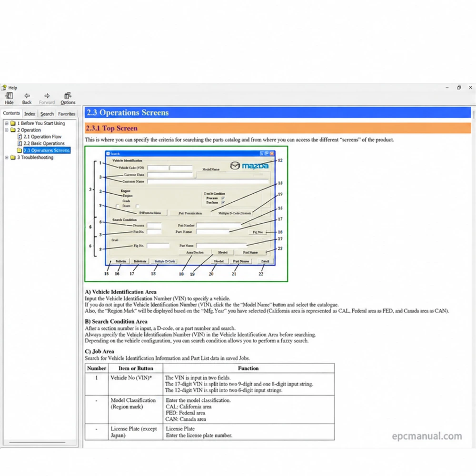Click the Mazda logo in the diagram
The image size is (476, 476).
pyautogui.click(x=249, y=166)
